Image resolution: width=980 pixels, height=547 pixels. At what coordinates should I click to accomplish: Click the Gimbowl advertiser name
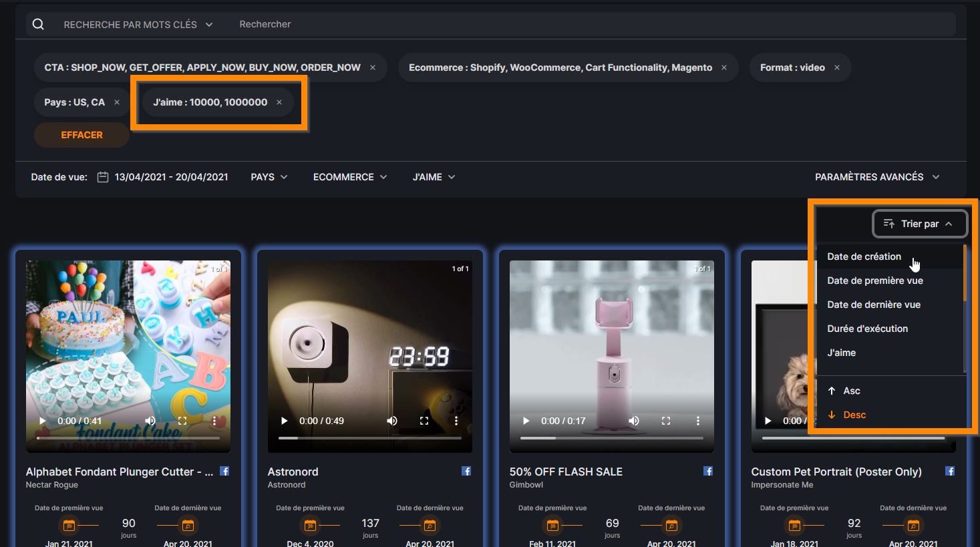pyautogui.click(x=526, y=485)
